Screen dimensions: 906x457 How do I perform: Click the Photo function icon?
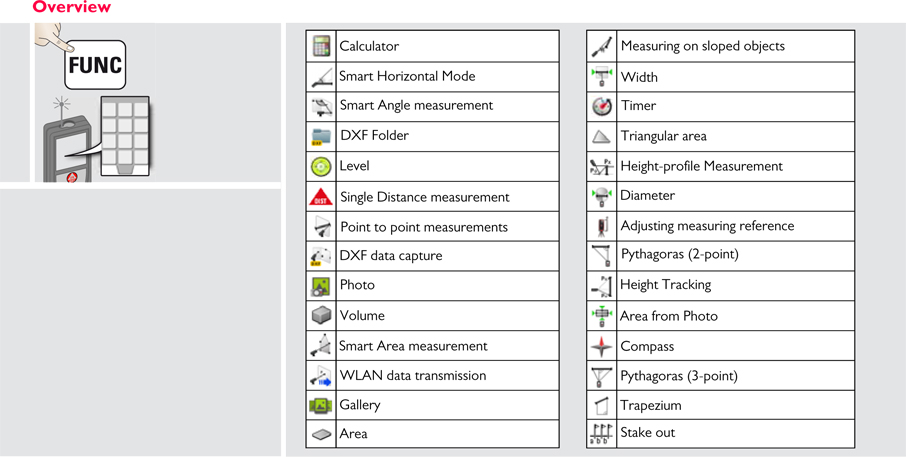321,286
